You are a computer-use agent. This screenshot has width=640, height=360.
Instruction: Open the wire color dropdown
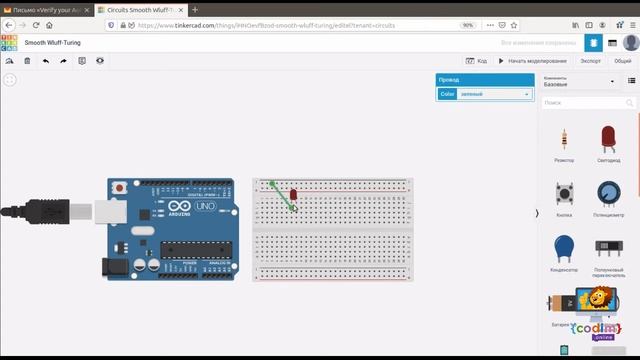click(x=494, y=94)
